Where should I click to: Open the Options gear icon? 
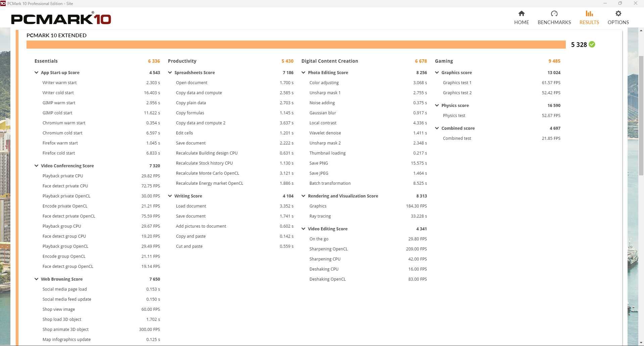click(x=618, y=13)
